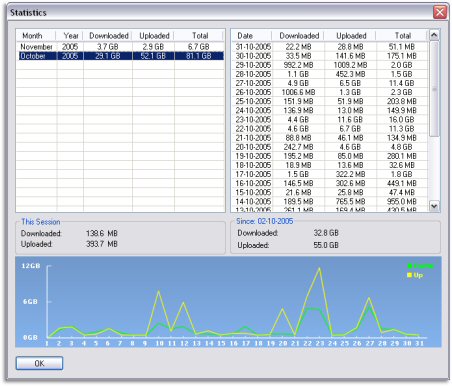Image resolution: width=452 pixels, height=386 pixels.
Task: Select the 15-10-2005 row
Action: tap(330, 192)
